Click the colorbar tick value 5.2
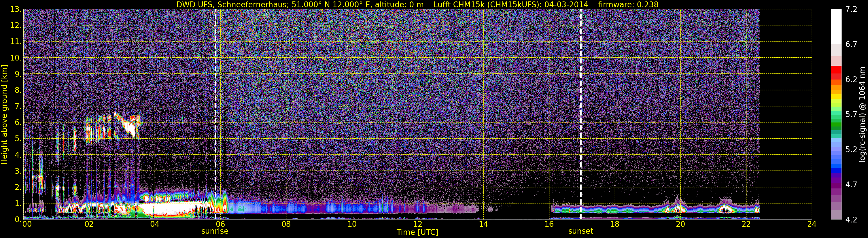Screen dimensions: 868x238 pos(851,150)
